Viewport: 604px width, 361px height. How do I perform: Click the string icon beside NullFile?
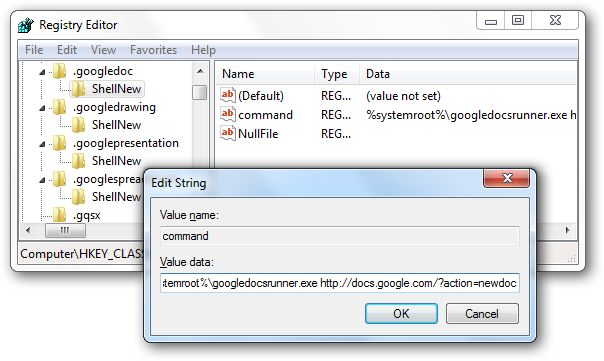pos(228,133)
